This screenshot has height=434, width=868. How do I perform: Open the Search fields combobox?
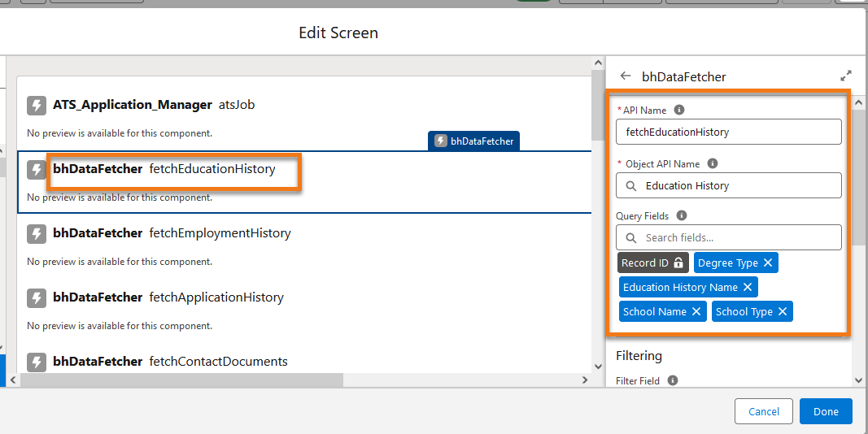point(729,237)
